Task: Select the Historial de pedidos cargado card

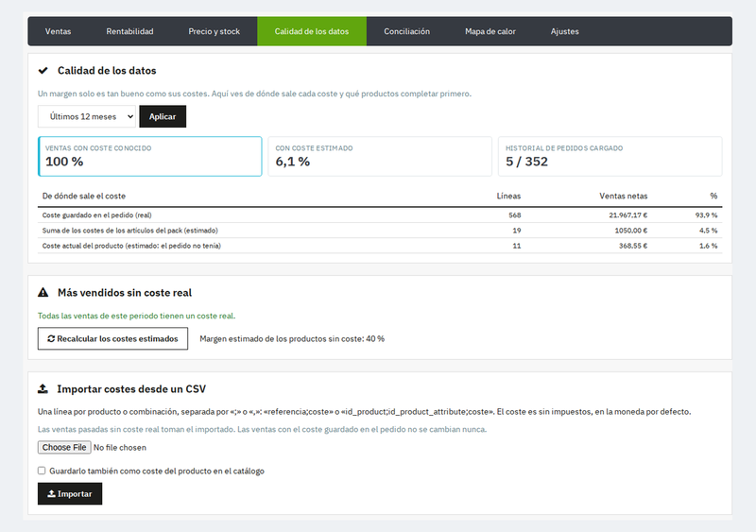Action: point(610,156)
